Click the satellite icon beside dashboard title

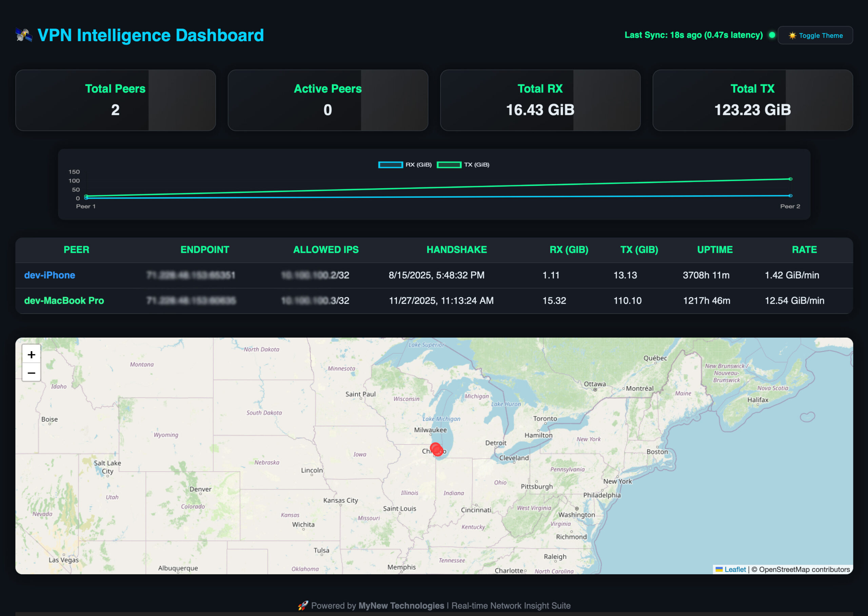(23, 35)
